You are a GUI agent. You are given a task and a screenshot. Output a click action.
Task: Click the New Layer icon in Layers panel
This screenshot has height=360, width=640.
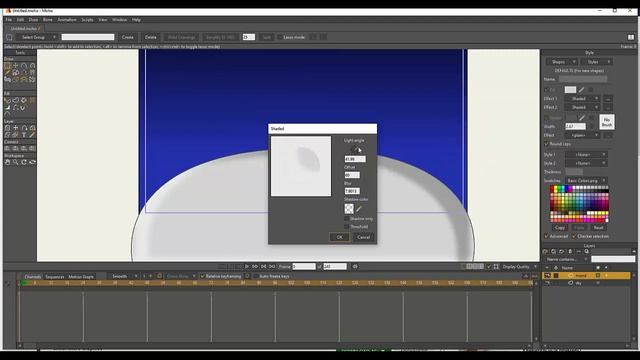(x=545, y=251)
